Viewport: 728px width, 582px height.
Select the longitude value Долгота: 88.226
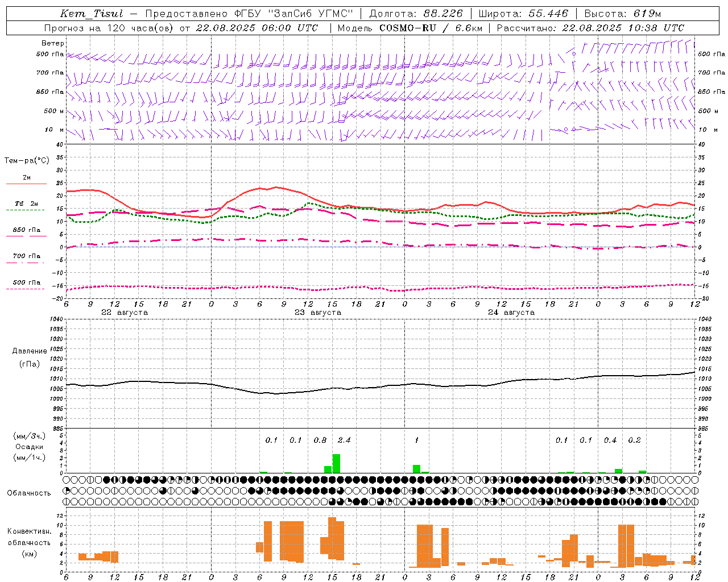click(416, 14)
